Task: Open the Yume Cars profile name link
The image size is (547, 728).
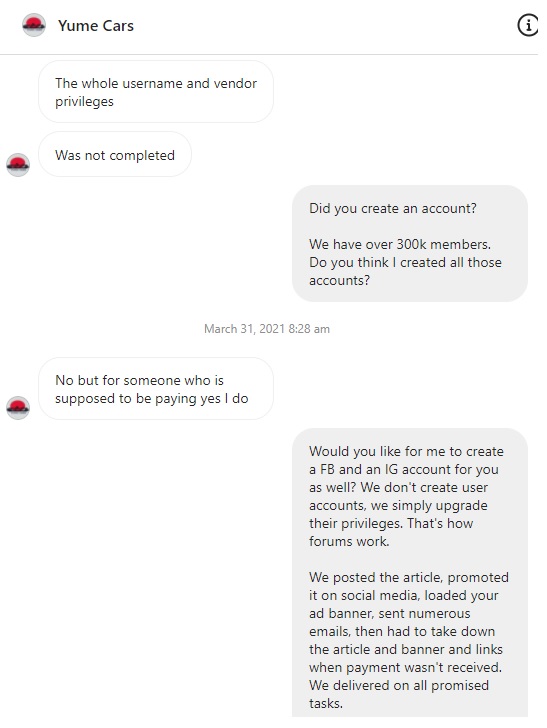Action: pyautogui.click(x=96, y=26)
